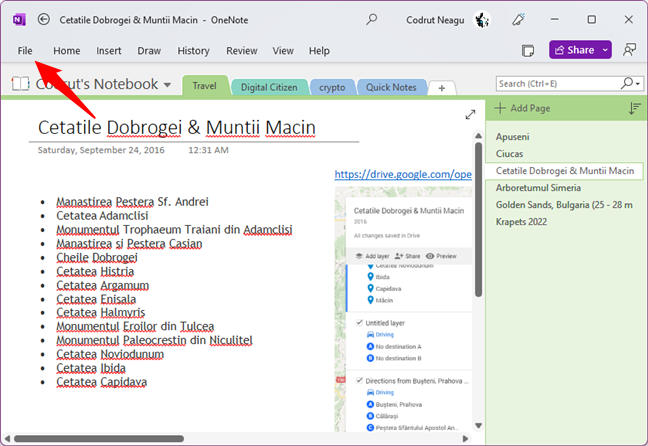Expand Codrut's Notebook dropdown
Viewport: 648px width, 446px height.
tap(167, 85)
